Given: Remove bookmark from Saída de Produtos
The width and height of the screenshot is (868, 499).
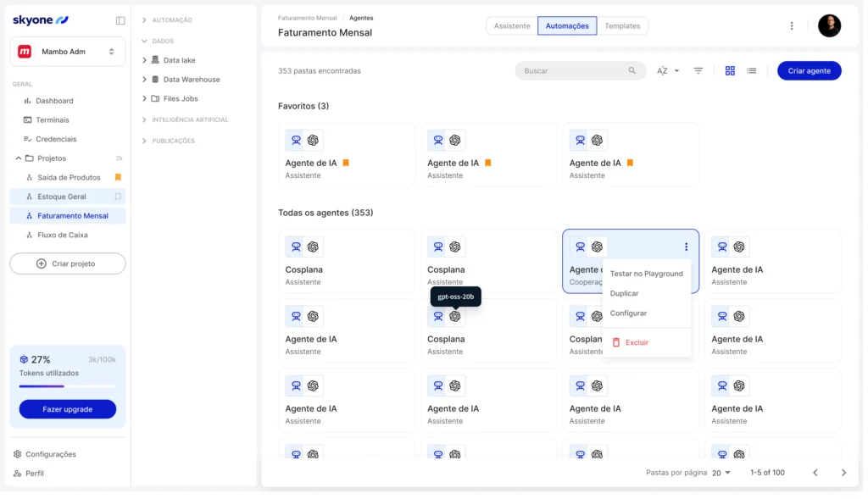Looking at the screenshot, I should (x=118, y=177).
